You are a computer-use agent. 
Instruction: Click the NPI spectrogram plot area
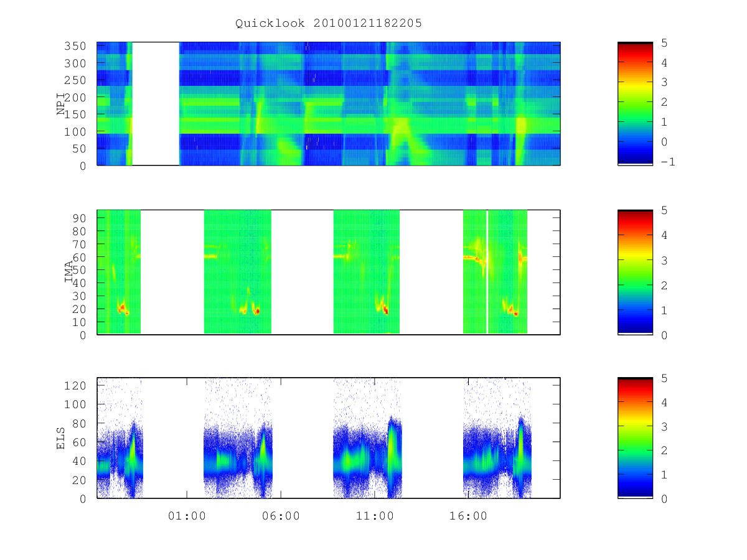click(329, 103)
